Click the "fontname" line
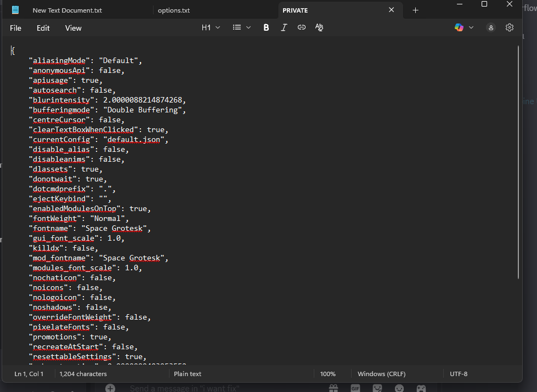This screenshot has height=392, width=537. click(90, 229)
